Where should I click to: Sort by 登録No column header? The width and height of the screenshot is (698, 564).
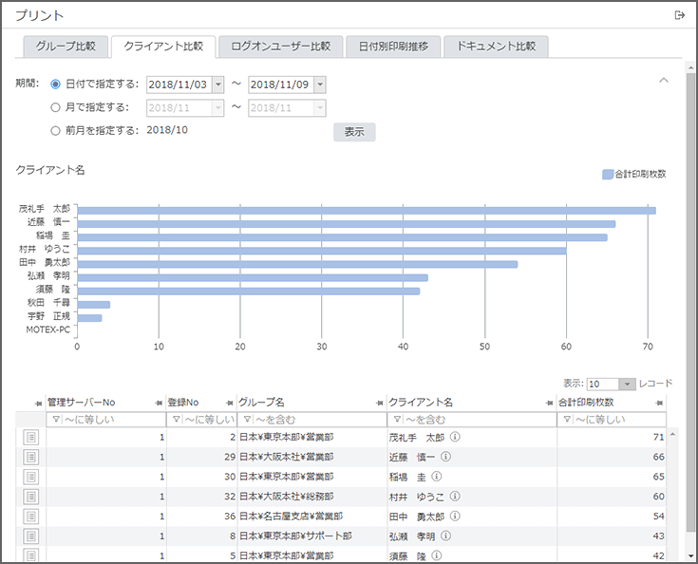tap(183, 402)
